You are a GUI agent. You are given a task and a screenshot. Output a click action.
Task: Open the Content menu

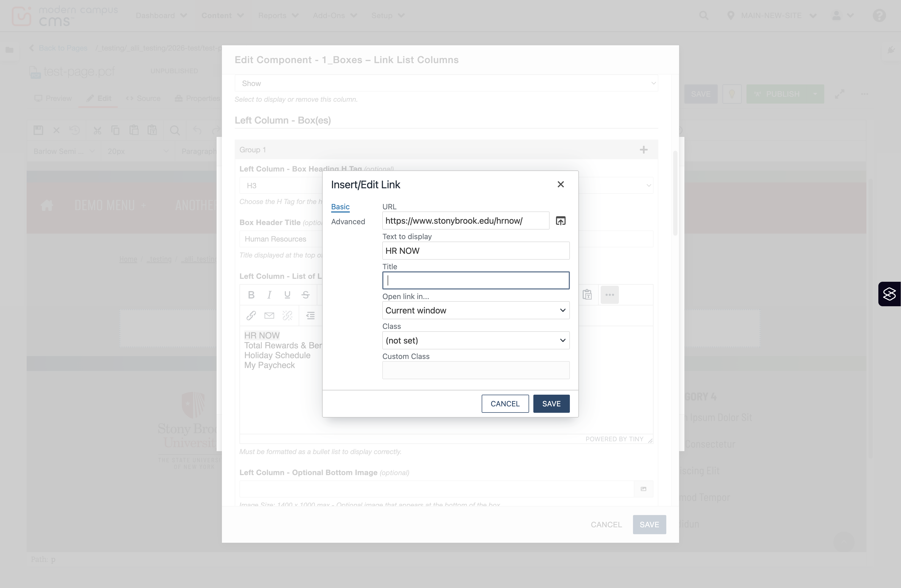(222, 15)
